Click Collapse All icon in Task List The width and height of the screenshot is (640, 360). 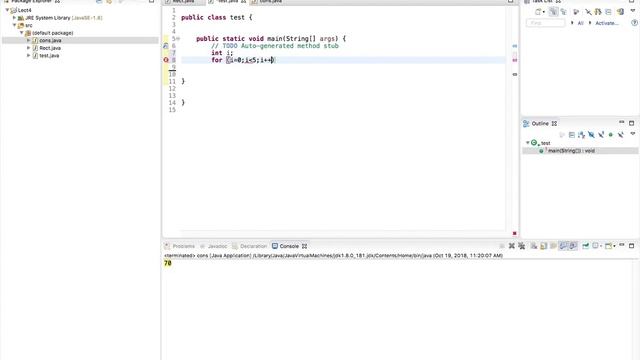tap(608, 12)
